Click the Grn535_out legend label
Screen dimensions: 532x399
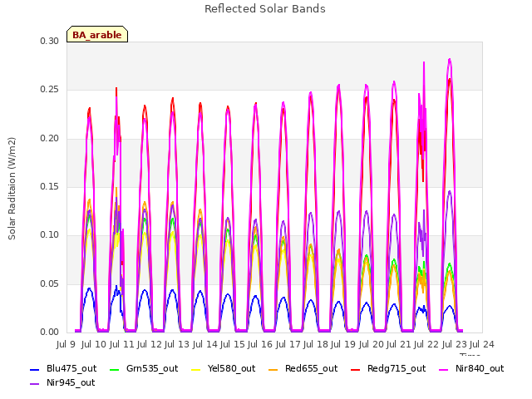pyautogui.click(x=152, y=368)
